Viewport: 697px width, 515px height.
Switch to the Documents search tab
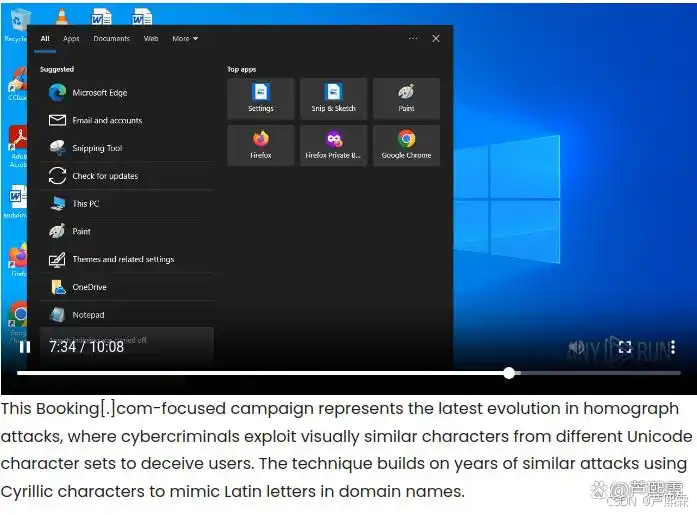click(x=112, y=39)
